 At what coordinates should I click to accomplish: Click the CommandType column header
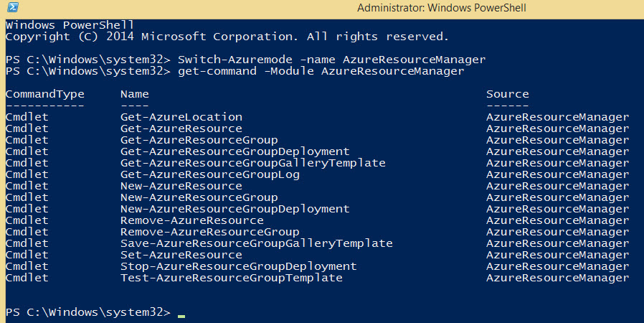click(44, 94)
